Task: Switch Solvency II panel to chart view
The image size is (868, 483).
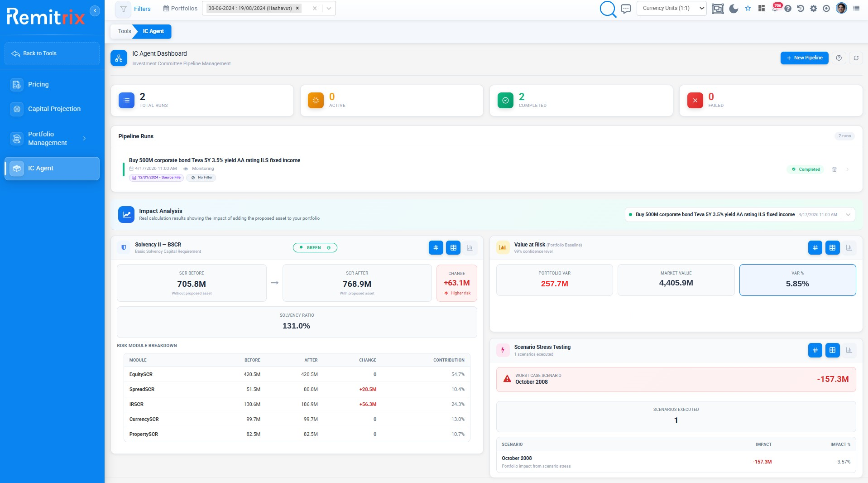Action: tap(470, 248)
